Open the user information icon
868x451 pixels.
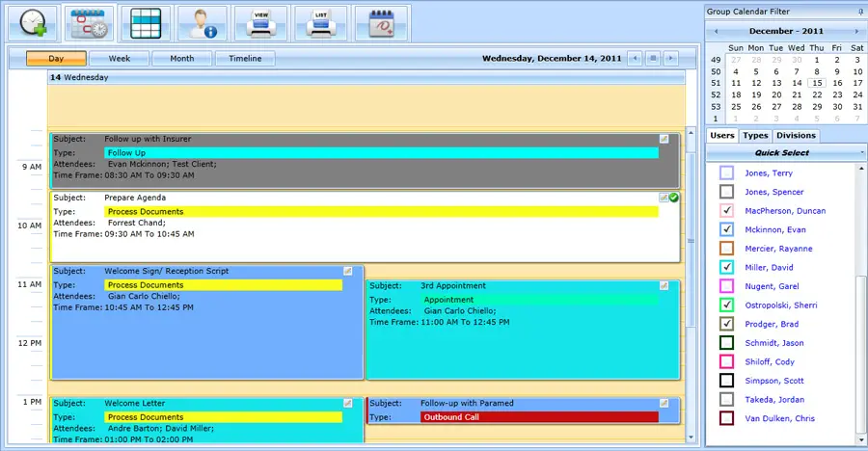[x=203, y=22]
